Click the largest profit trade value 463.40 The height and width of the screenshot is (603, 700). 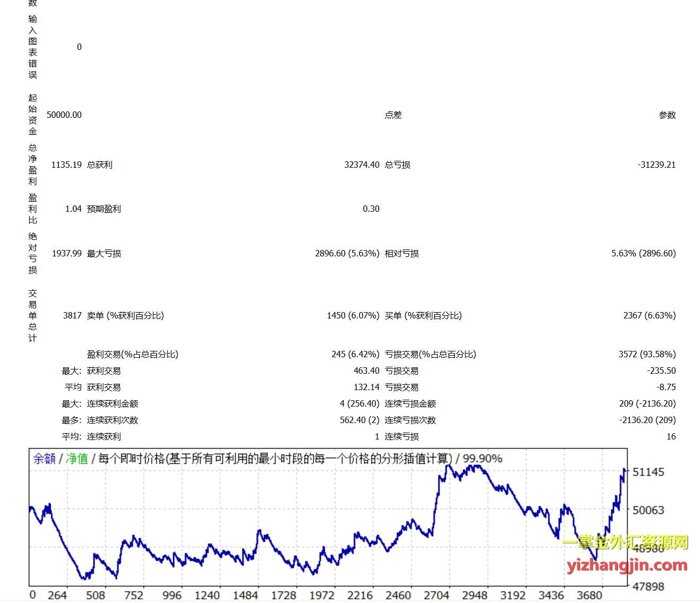pos(366,371)
